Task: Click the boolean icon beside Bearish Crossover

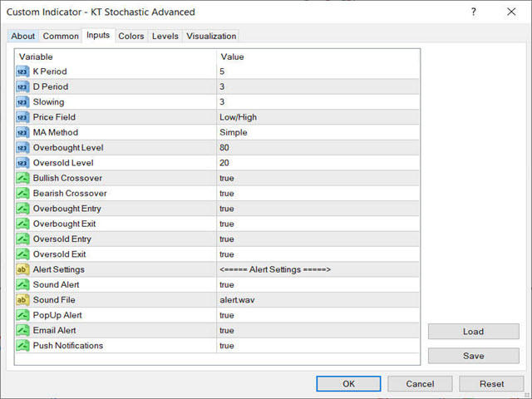Action: click(22, 194)
